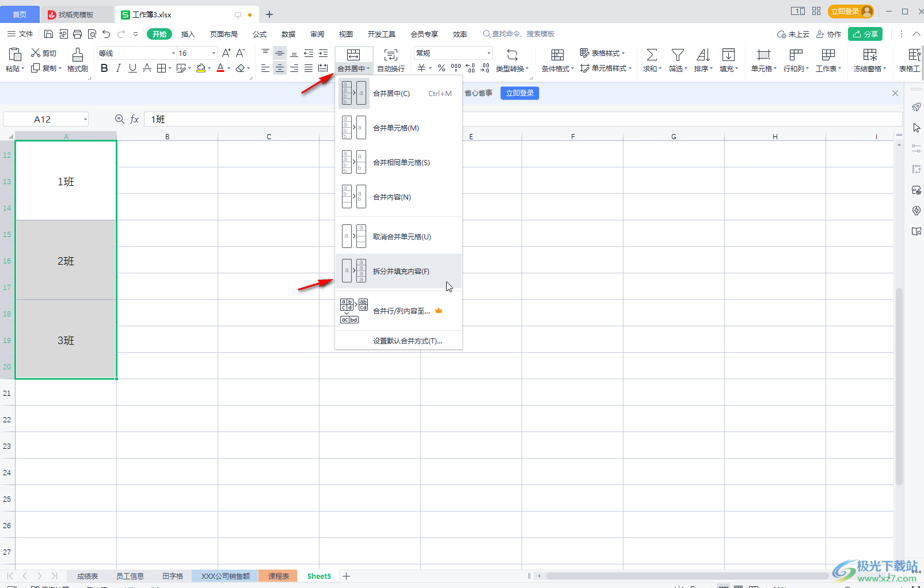This screenshot has height=588, width=924.
Task: Click the Freeze Panes (冻结窗格) icon
Action: [869, 55]
